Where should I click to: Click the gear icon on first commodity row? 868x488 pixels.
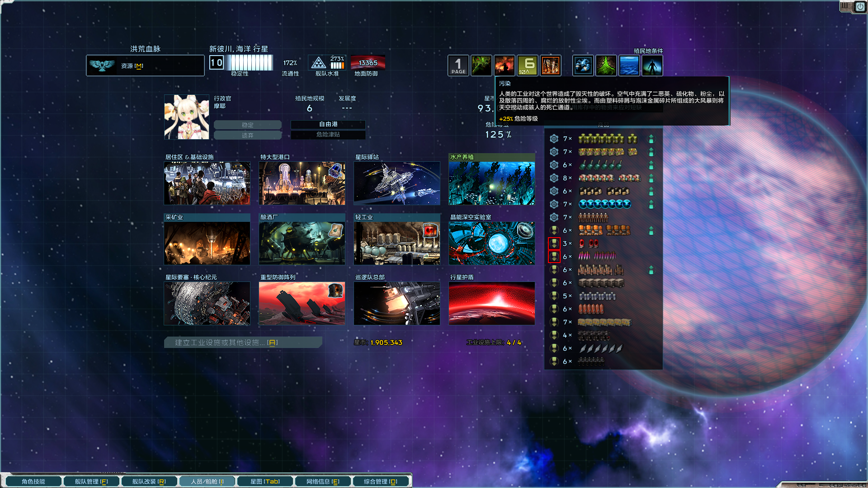coord(554,139)
